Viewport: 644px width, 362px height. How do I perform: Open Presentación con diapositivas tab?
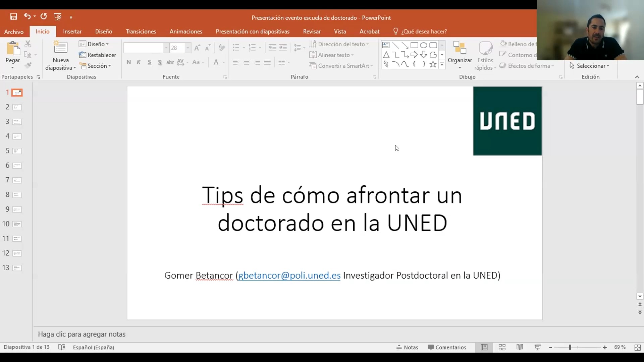(x=253, y=32)
